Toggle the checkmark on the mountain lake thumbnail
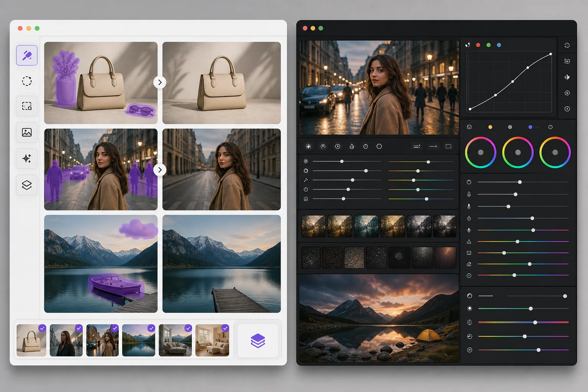The width and height of the screenshot is (588, 392). click(x=151, y=328)
